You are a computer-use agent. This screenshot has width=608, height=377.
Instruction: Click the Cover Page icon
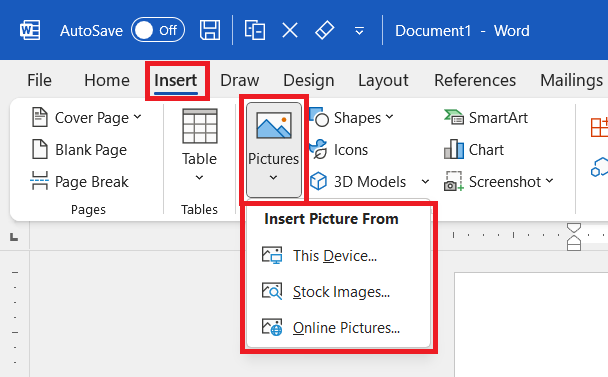[x=39, y=117]
